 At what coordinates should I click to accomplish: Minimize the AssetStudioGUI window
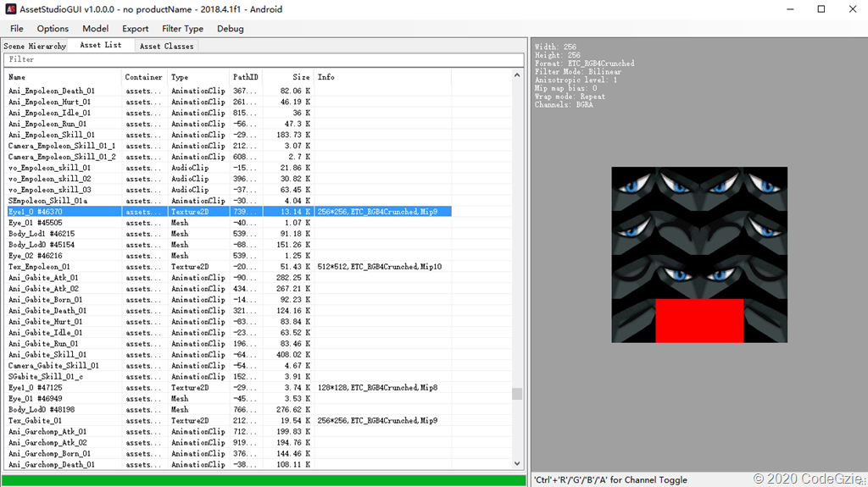[x=791, y=9]
